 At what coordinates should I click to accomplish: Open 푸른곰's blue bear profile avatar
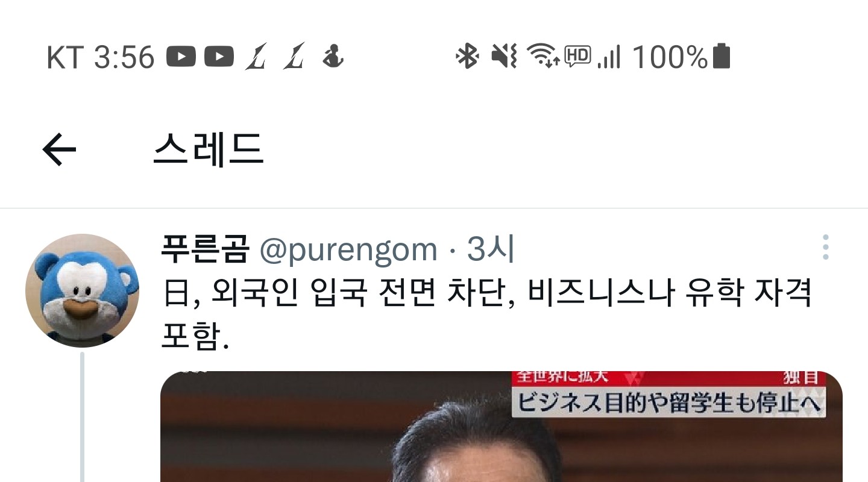(x=82, y=290)
